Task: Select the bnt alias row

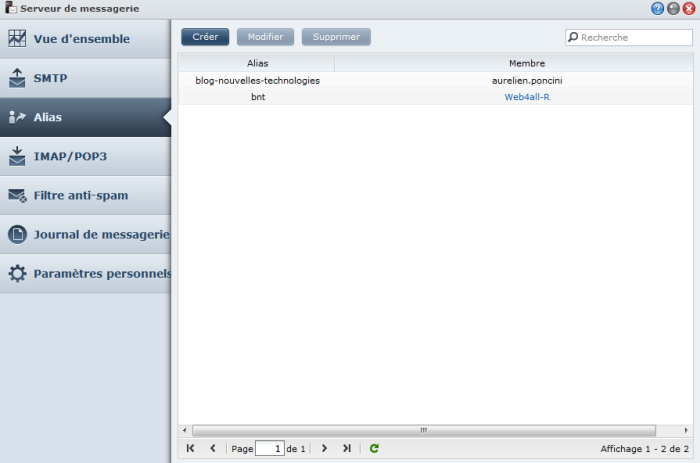Action: pyautogui.click(x=436, y=97)
